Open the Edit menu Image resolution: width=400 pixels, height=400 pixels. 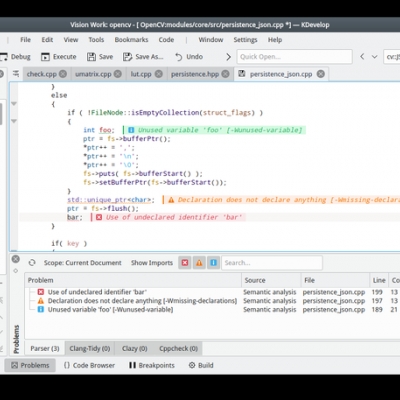[x=47, y=40]
